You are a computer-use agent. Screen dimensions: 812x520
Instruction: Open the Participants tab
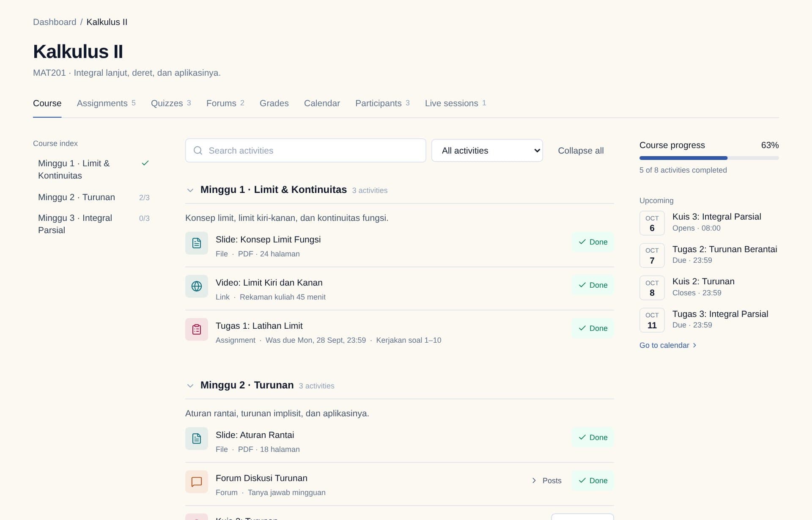click(x=382, y=103)
